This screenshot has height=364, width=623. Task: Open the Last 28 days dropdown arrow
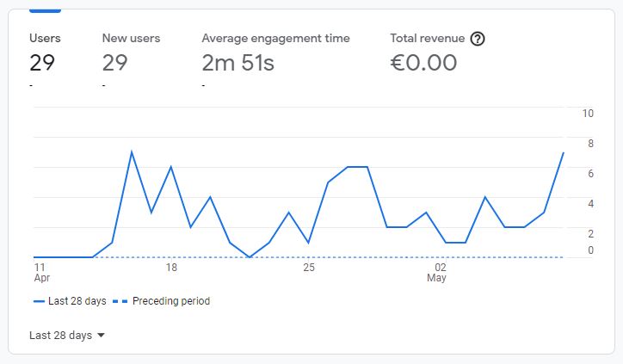click(x=101, y=336)
